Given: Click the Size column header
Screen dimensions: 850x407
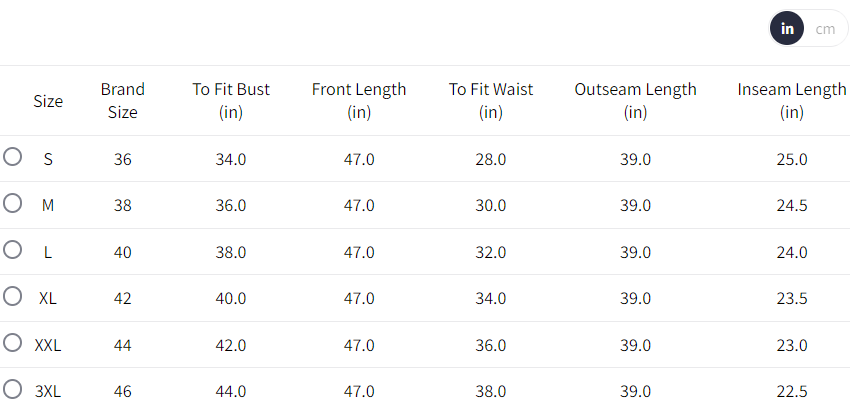Looking at the screenshot, I should point(48,101).
